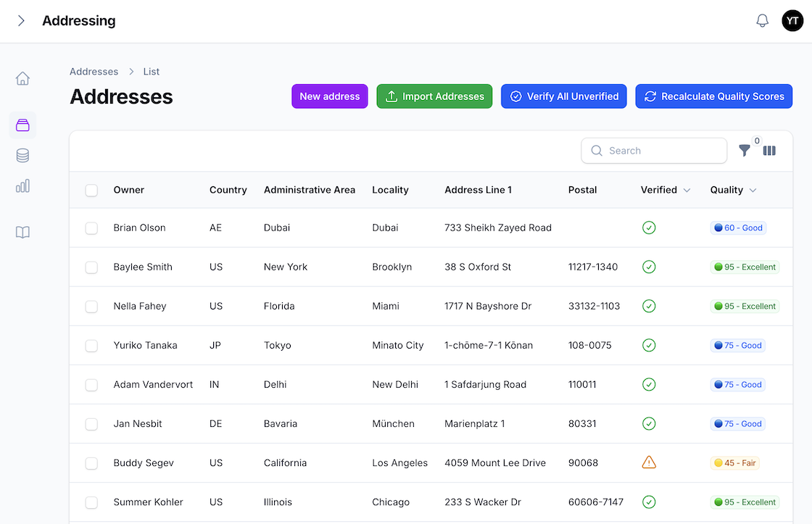Click the Country column header
This screenshot has height=524, width=812.
click(x=228, y=190)
